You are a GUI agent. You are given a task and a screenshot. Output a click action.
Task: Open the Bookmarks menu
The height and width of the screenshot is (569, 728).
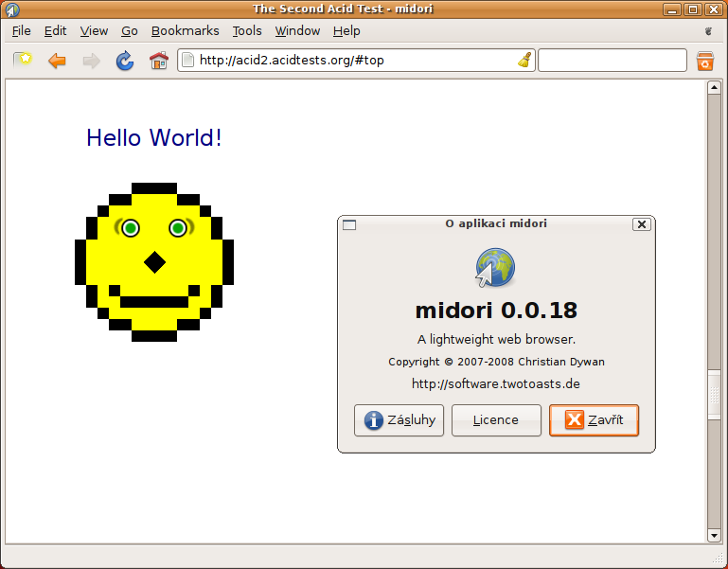(x=186, y=30)
